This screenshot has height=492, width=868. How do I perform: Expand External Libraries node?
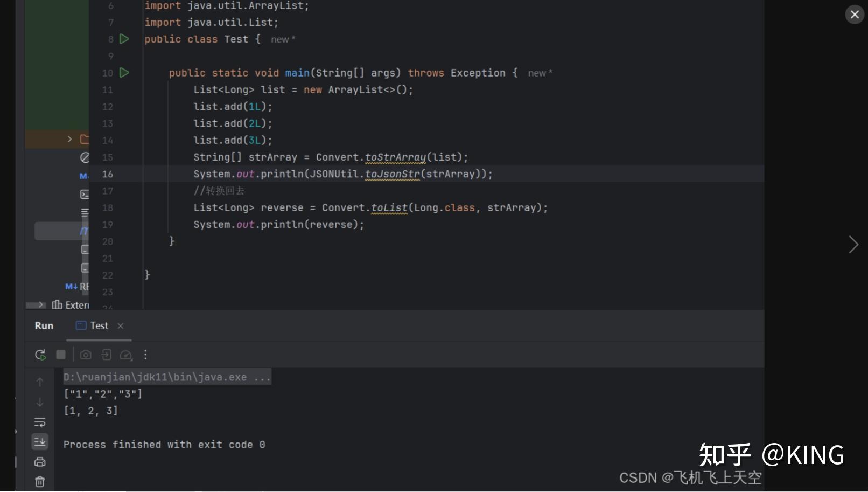[x=41, y=305]
